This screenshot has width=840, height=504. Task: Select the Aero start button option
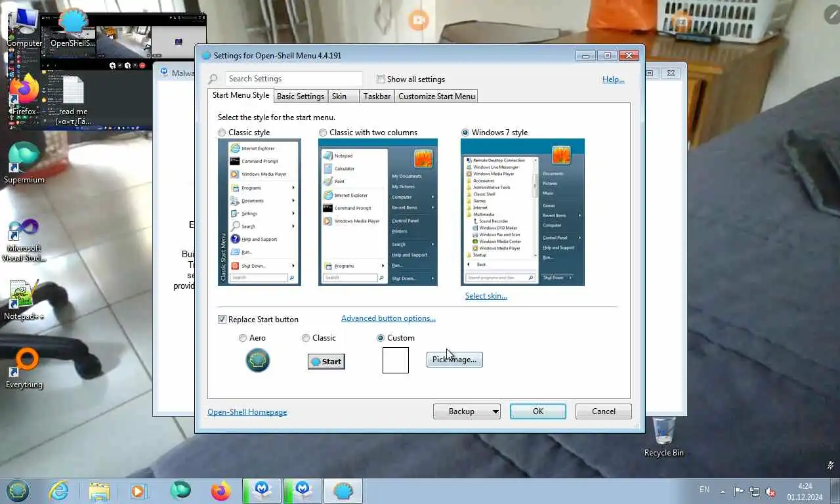(243, 338)
